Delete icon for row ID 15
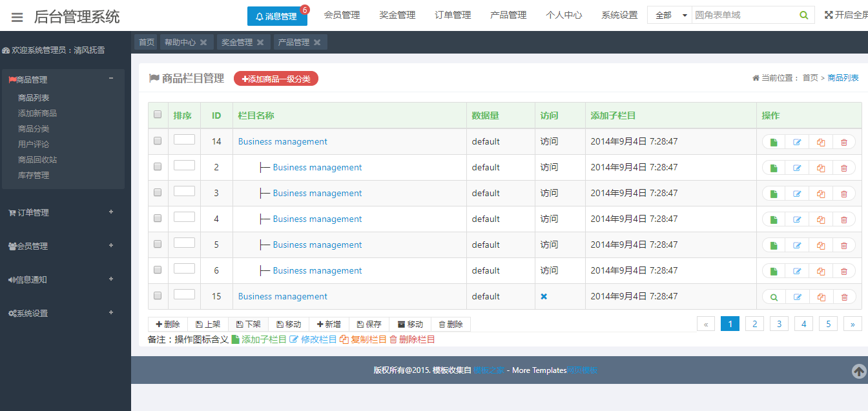This screenshot has width=868, height=411. (x=844, y=297)
